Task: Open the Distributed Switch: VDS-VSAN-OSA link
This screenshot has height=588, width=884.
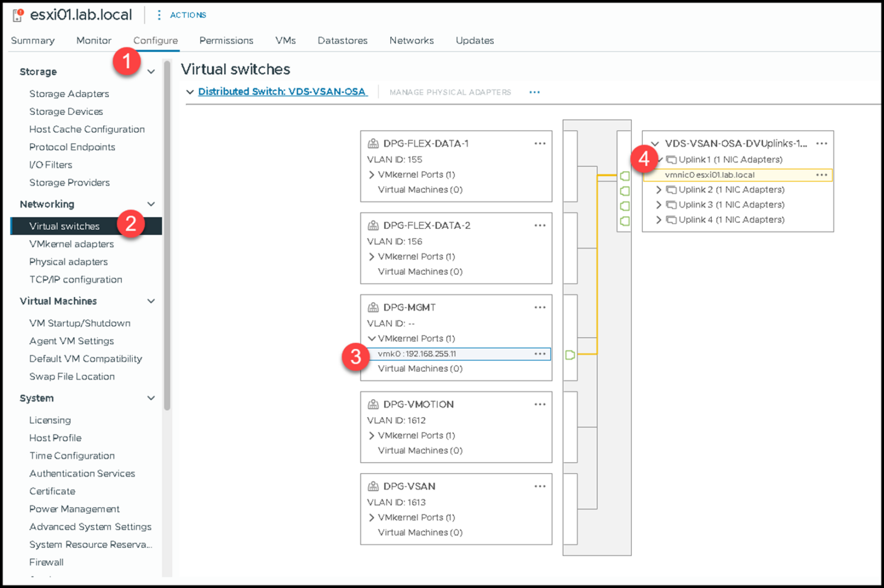Action: [x=283, y=91]
